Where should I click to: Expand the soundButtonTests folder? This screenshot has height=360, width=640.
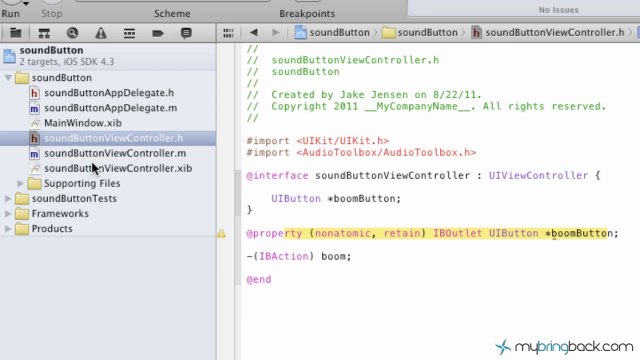click(x=8, y=198)
